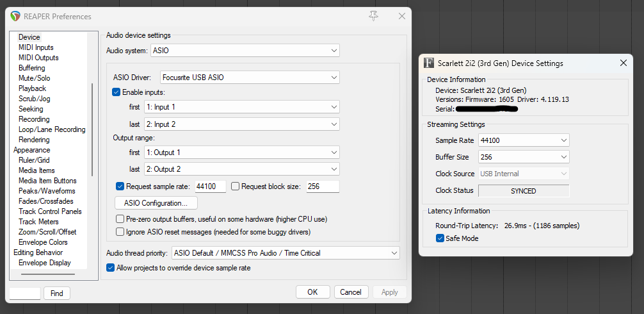Open Sample Rate dropdown in Scarlett settings
Viewport: 644px width, 314px height.
[x=524, y=140]
